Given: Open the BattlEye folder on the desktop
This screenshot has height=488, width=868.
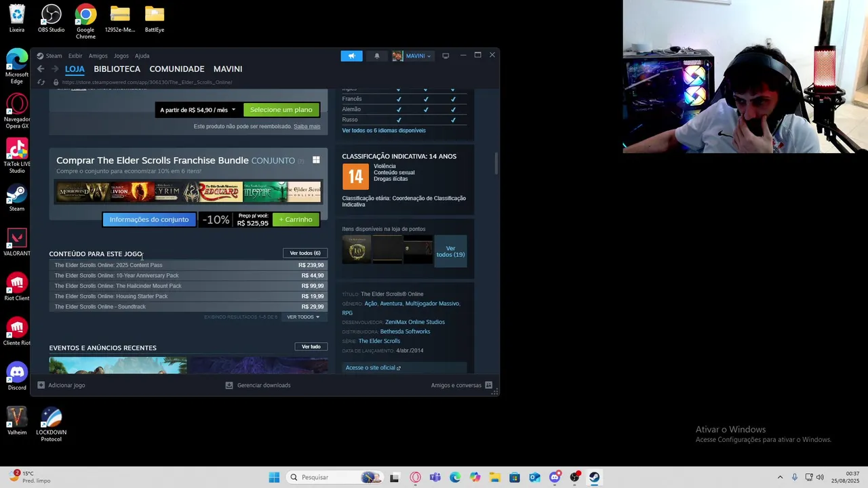Looking at the screenshot, I should point(154,18).
